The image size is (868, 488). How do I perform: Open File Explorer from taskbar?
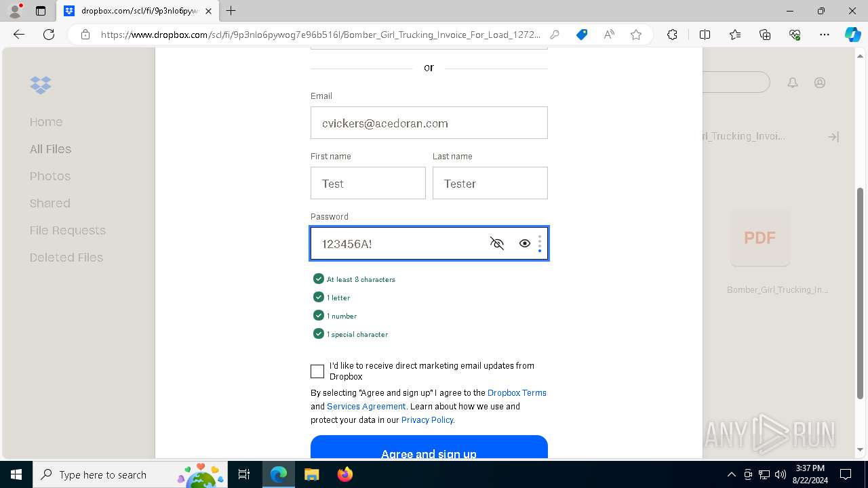coord(311,474)
